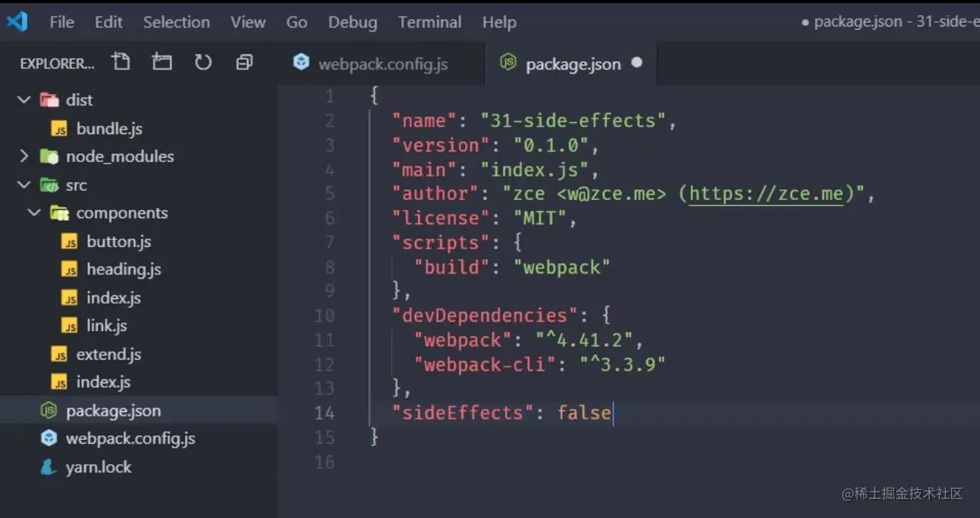This screenshot has height=518, width=980.
Task: Click the node_modules folder icon
Action: [x=49, y=156]
